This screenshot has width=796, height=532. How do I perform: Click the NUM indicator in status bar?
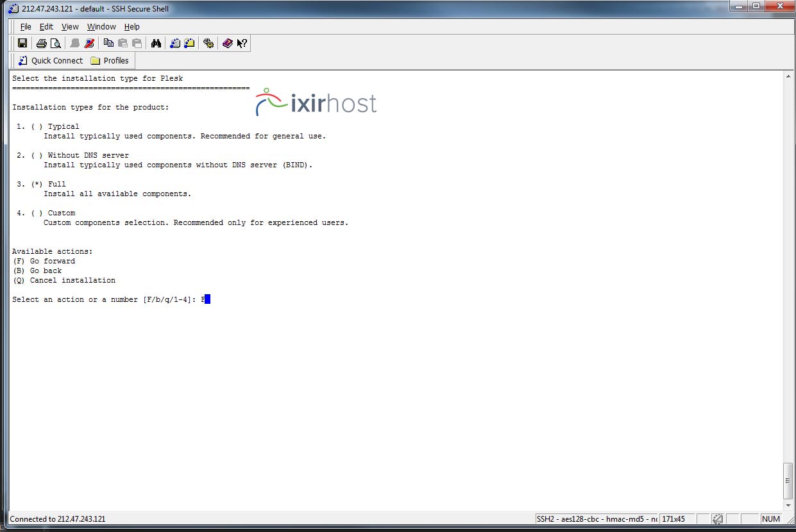[x=771, y=519]
